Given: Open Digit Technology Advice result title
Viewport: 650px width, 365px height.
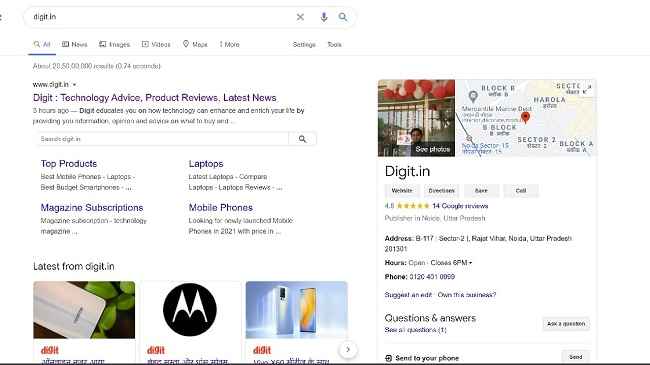Looking at the screenshot, I should (155, 98).
